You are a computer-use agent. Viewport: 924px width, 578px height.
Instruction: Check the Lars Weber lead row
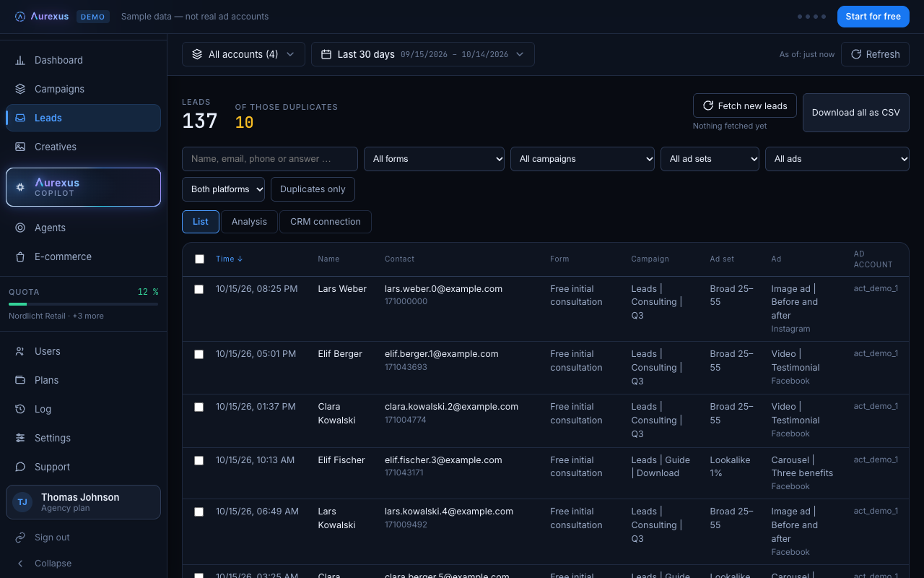[x=199, y=289]
